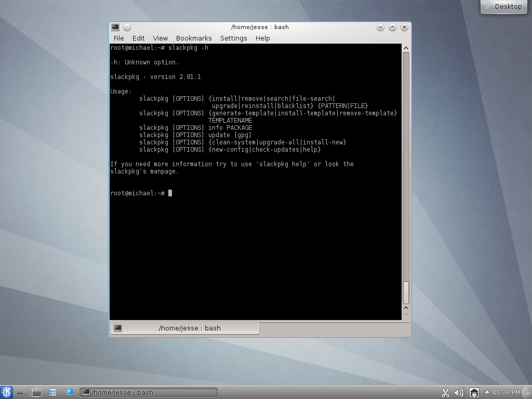Open the Klipper scissors clipboard icon
532x399 pixels.
point(445,393)
